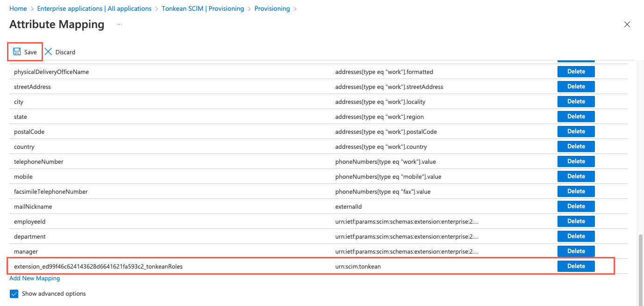Viewport: 644px width, 306px height.
Task: Open the ellipsis menu beside Attribute Mapping title
Action: (118, 25)
